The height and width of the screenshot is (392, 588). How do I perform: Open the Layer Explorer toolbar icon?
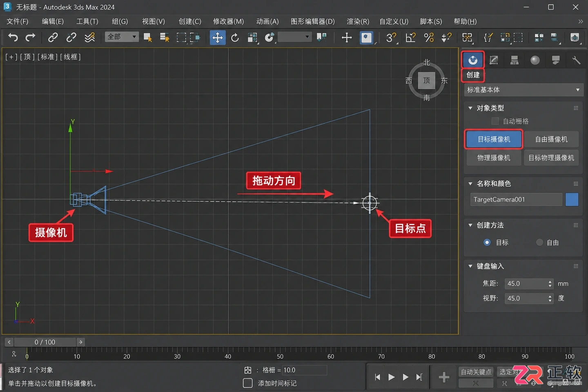(555, 38)
